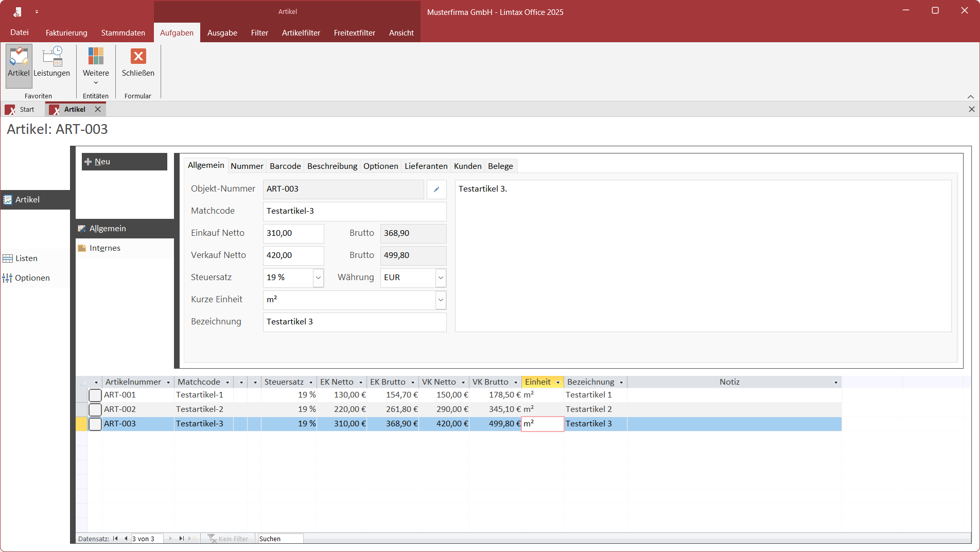This screenshot has width=980, height=552.
Task: Open Optionen in the left sidebar
Action: 32,278
